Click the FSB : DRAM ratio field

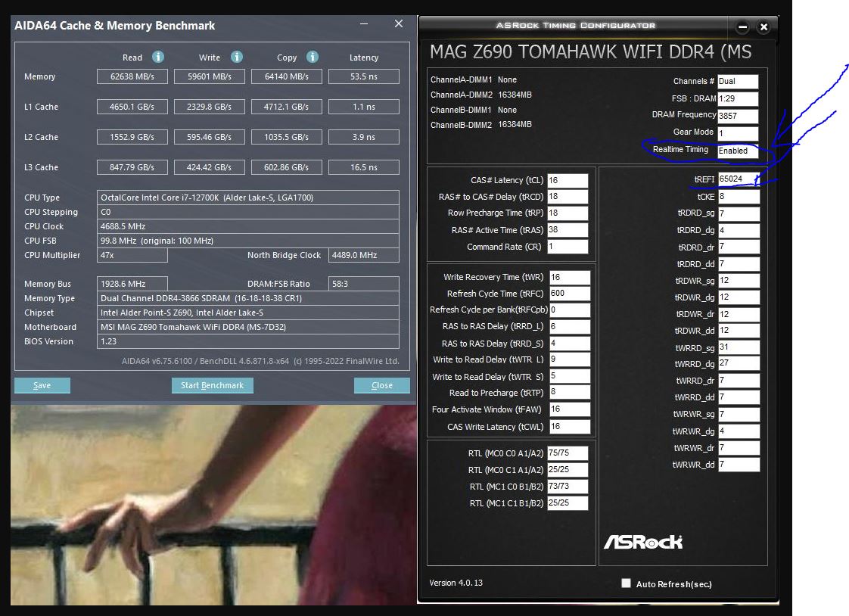(738, 98)
